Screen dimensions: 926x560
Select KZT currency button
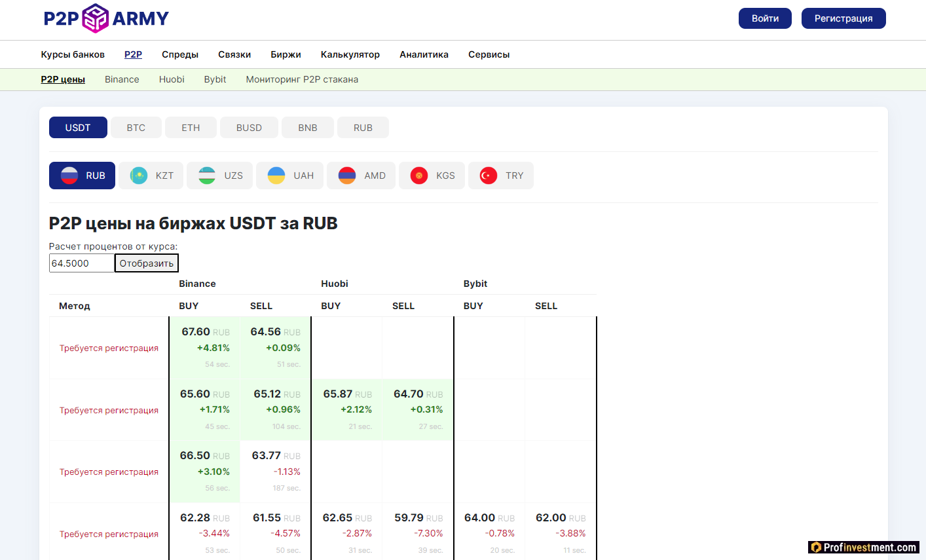click(151, 176)
